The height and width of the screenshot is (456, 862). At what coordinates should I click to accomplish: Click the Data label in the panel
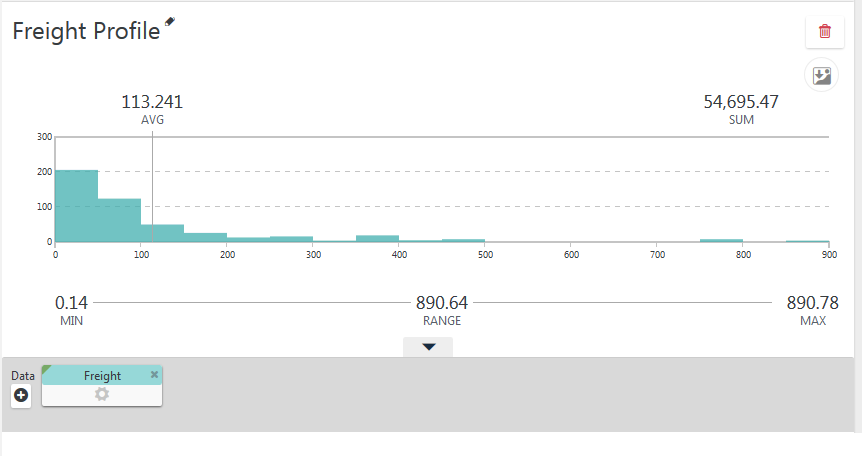[23, 376]
